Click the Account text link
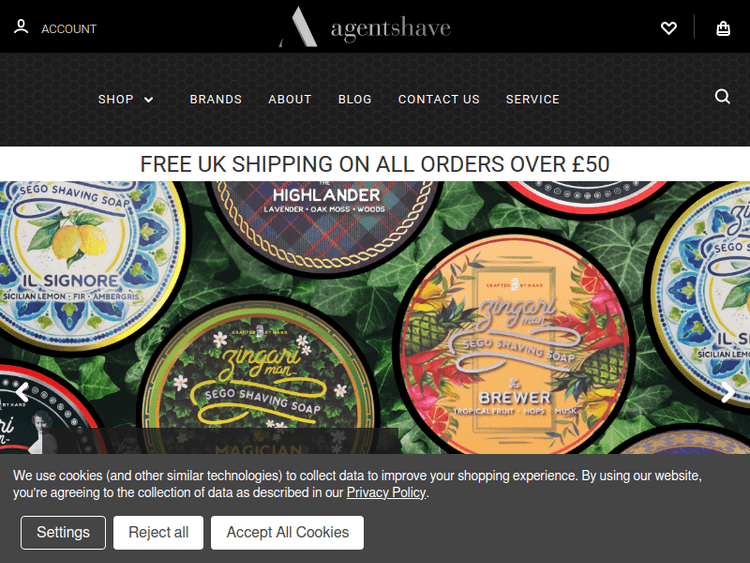This screenshot has width=750, height=563. [69, 29]
